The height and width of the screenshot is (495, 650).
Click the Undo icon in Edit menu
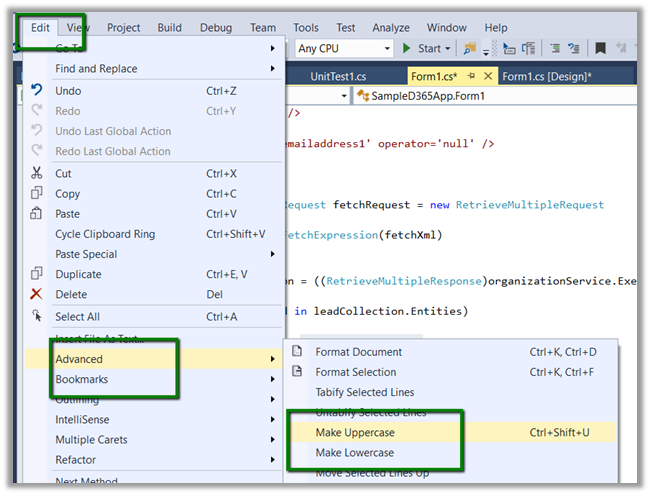pos(37,91)
